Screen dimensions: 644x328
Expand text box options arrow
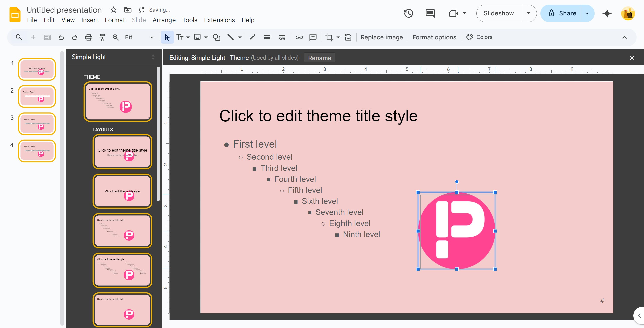point(188,37)
